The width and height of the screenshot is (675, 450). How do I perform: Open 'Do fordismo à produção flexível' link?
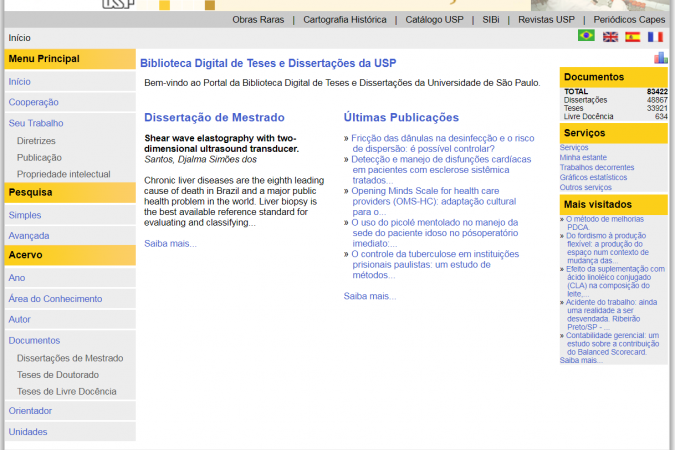(607, 248)
